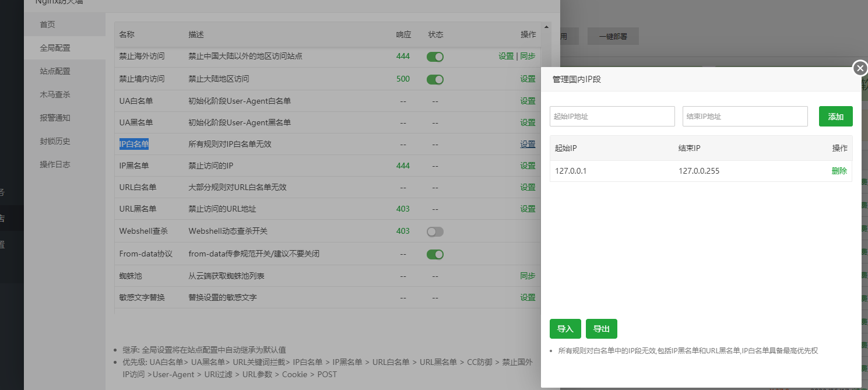
Task: Enable the Webshell查杀 switch
Action: [435, 231]
